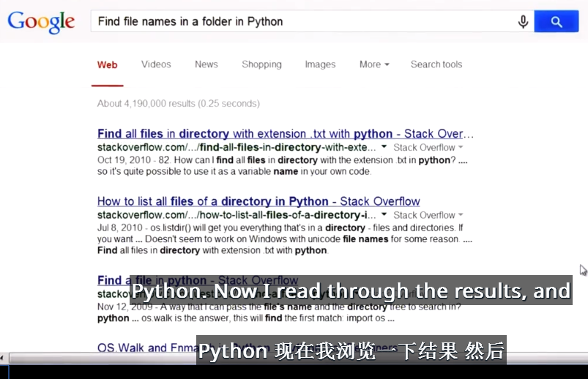588x379 pixels.
Task: Open the Images tab
Action: pos(320,64)
